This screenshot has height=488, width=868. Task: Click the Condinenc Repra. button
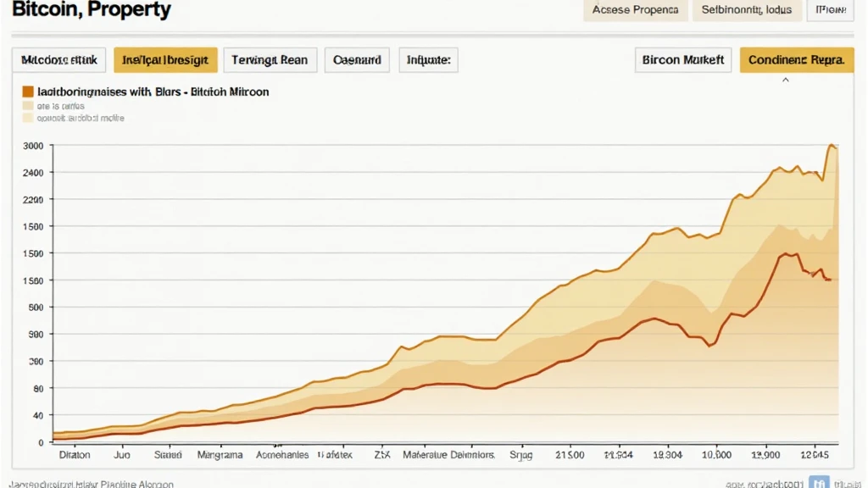[x=797, y=60]
